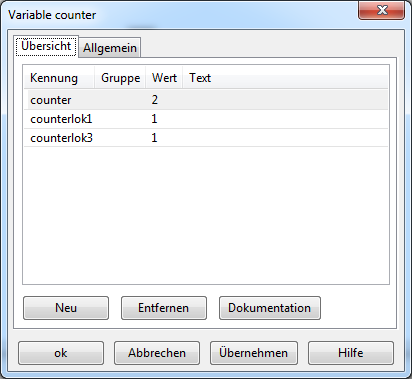The width and height of the screenshot is (412, 379).
Task: Remove entry with Entfernen button
Action: coord(164,308)
